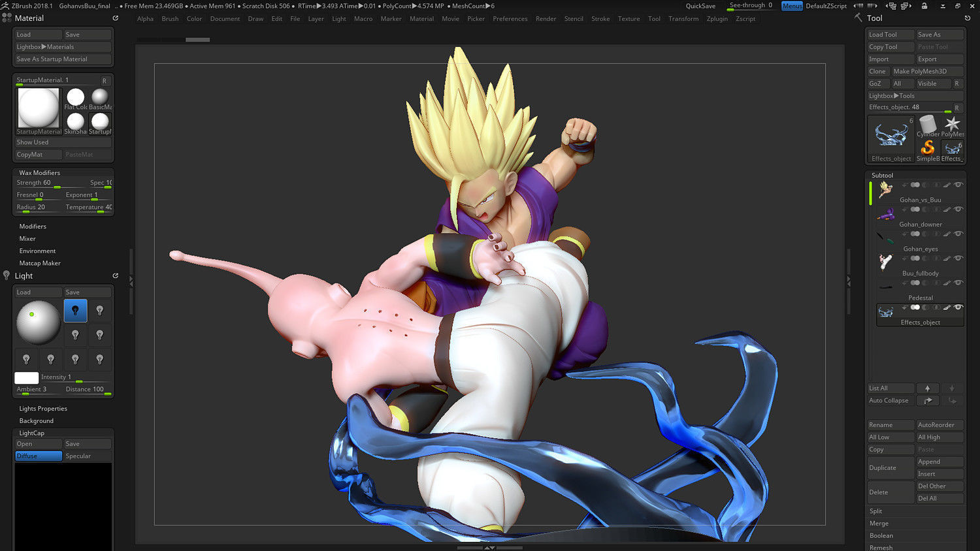The height and width of the screenshot is (551, 980).
Task: Expand the Split section in Tool palette
Action: pyautogui.click(x=875, y=511)
